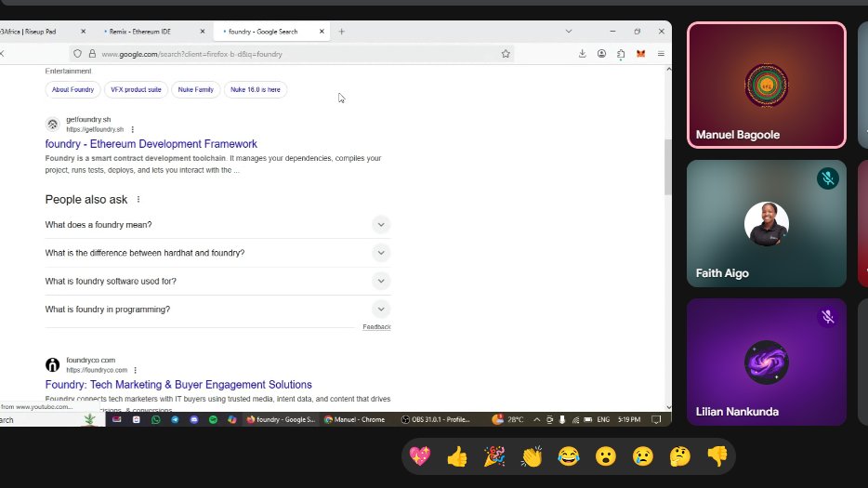The image size is (868, 488).
Task: Open Foundry: Tech Marketing & Buyer Engagement link
Action: [178, 385]
